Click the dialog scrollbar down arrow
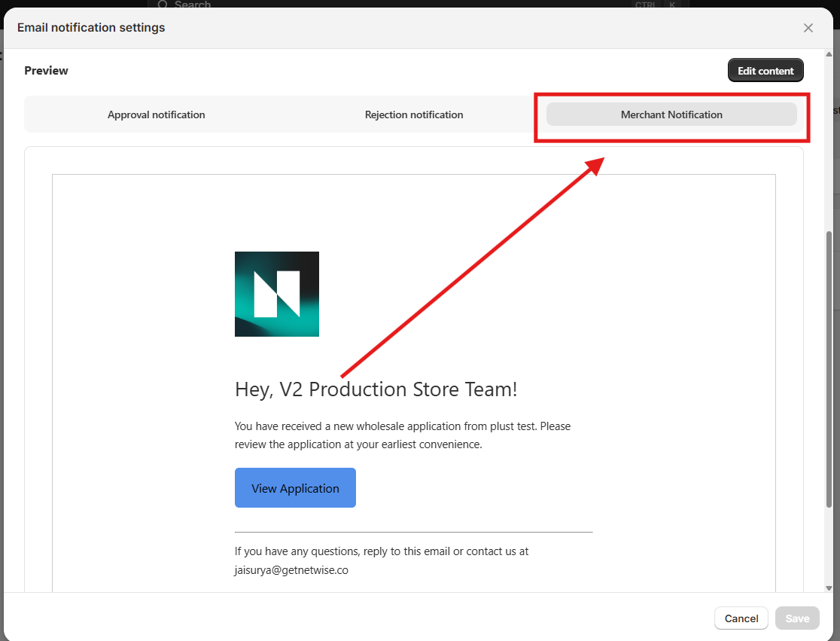The height and width of the screenshot is (641, 840). pyautogui.click(x=829, y=588)
